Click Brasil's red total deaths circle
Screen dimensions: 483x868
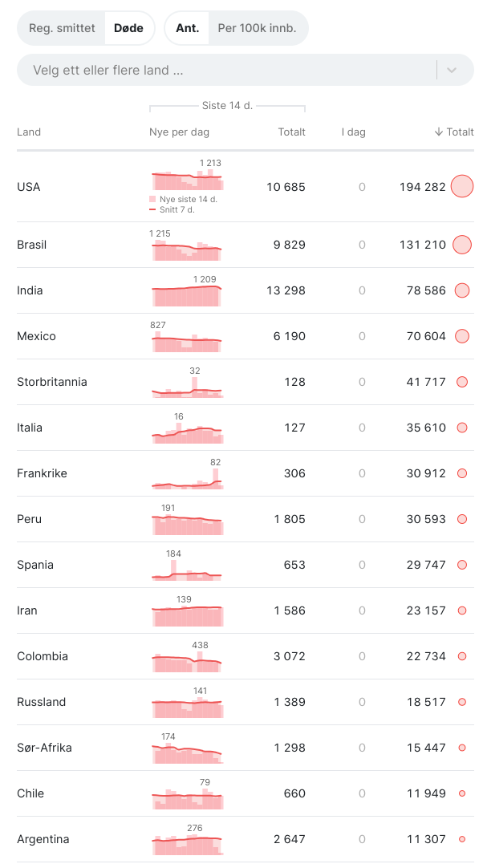coord(462,245)
